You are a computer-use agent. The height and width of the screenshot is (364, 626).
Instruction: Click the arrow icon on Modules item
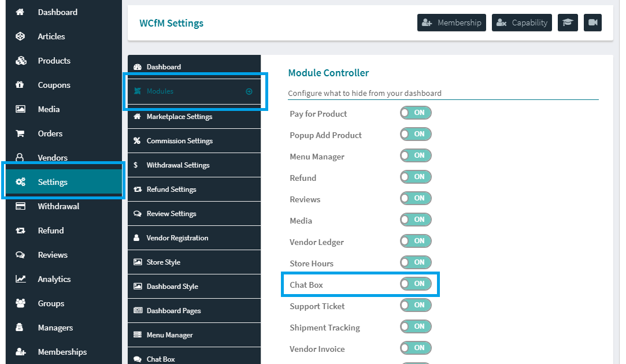tap(249, 91)
